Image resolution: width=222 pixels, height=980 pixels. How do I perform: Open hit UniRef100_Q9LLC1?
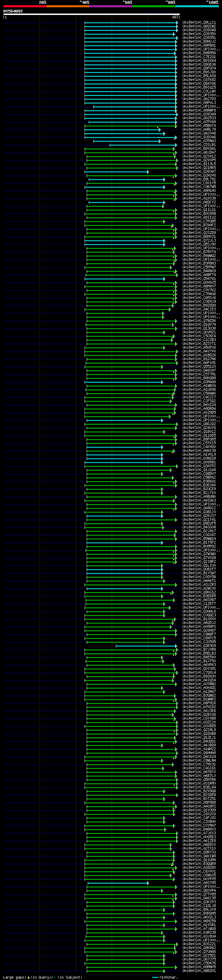[199, 23]
